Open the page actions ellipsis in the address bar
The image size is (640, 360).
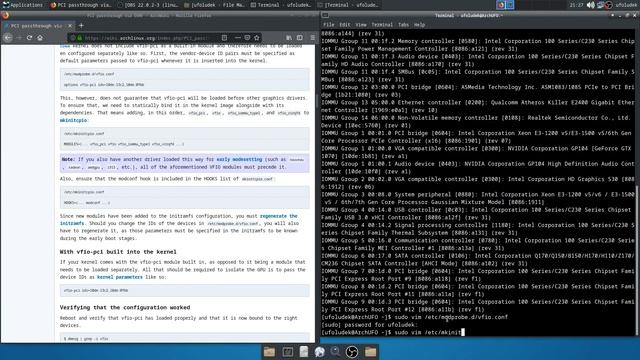tap(238, 38)
